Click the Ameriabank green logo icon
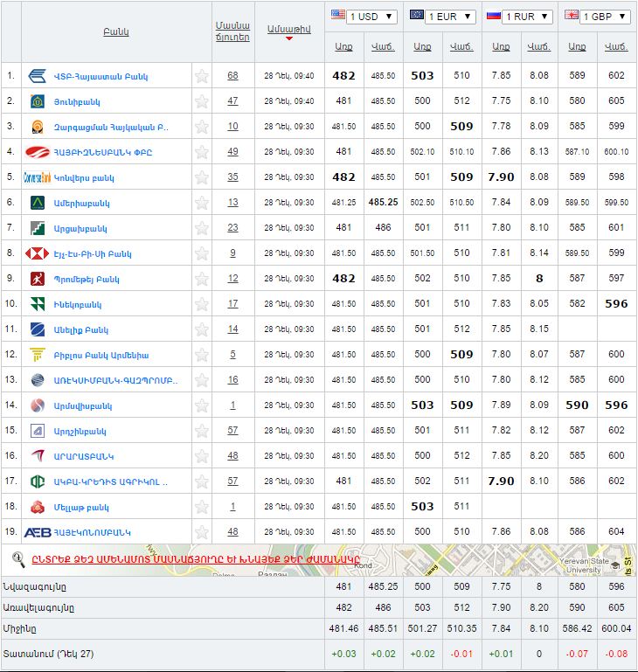This screenshot has height=672, width=638. [x=38, y=203]
